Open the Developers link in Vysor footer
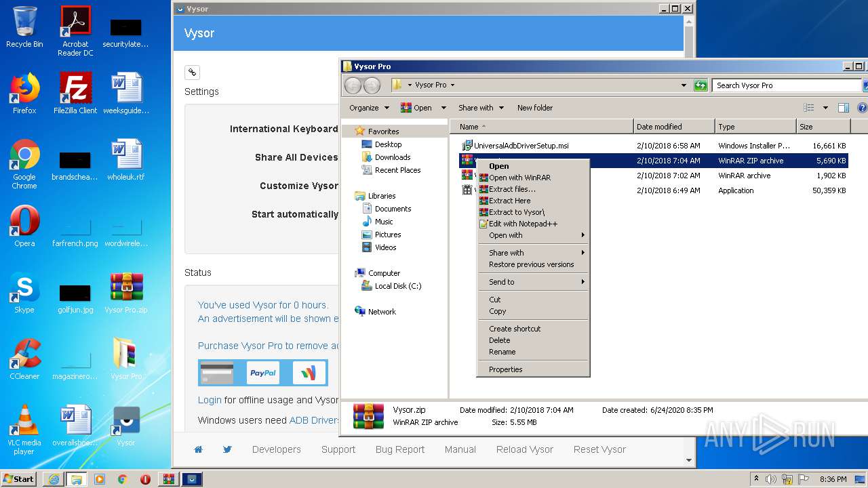 276,449
